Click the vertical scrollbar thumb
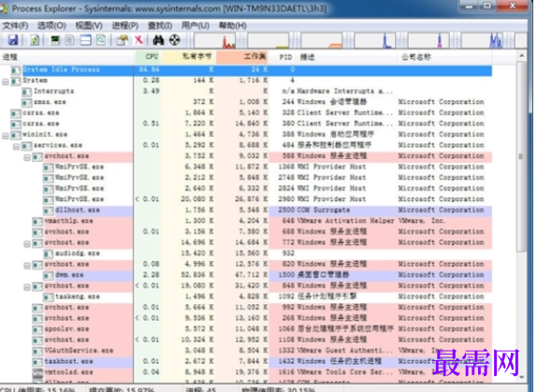 tap(522, 157)
